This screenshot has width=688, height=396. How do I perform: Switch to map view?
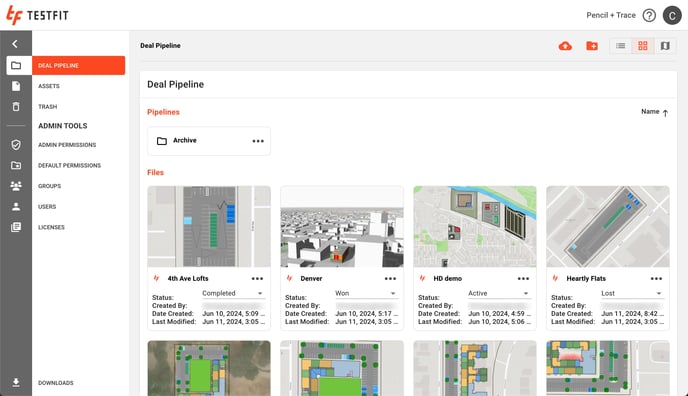tap(665, 46)
